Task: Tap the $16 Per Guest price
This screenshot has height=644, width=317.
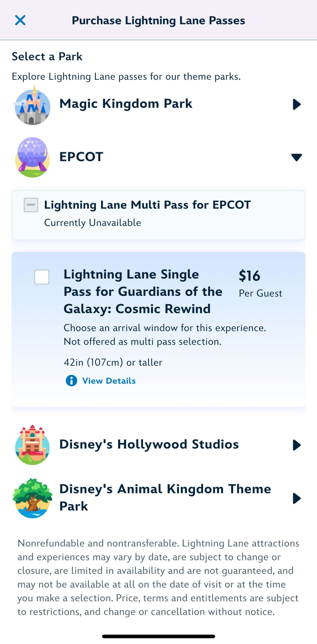Action: coord(260,283)
